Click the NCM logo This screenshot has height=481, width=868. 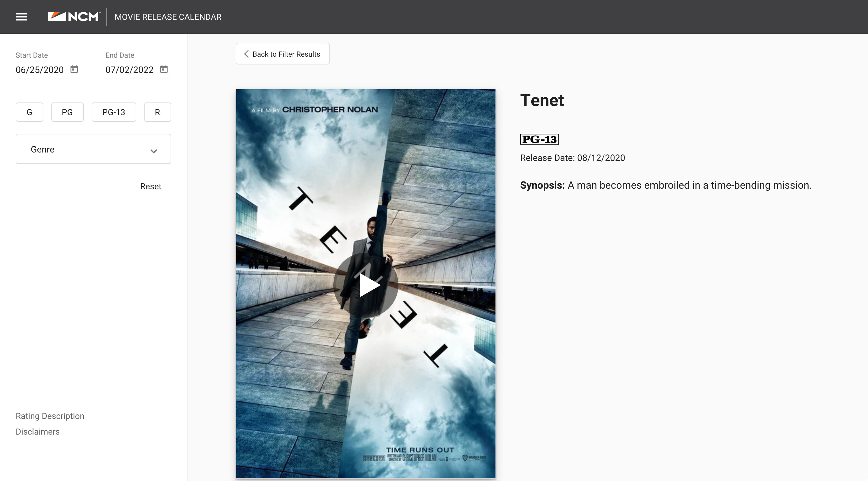[x=74, y=17]
